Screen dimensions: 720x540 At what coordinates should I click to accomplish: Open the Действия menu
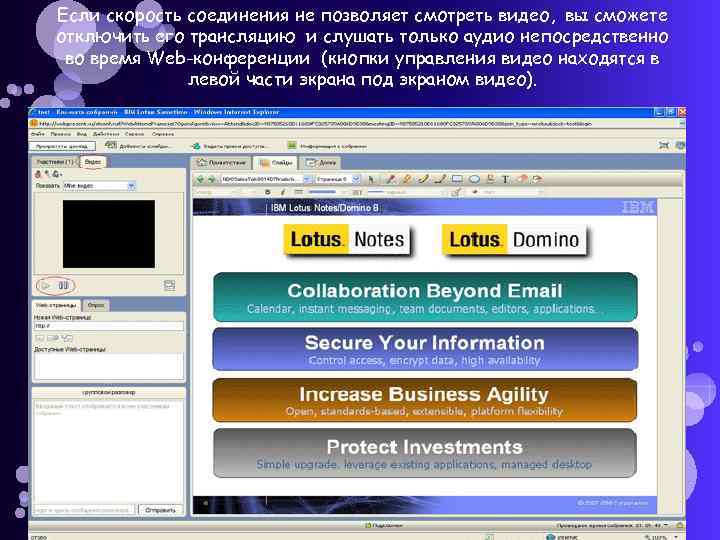[x=106, y=134]
